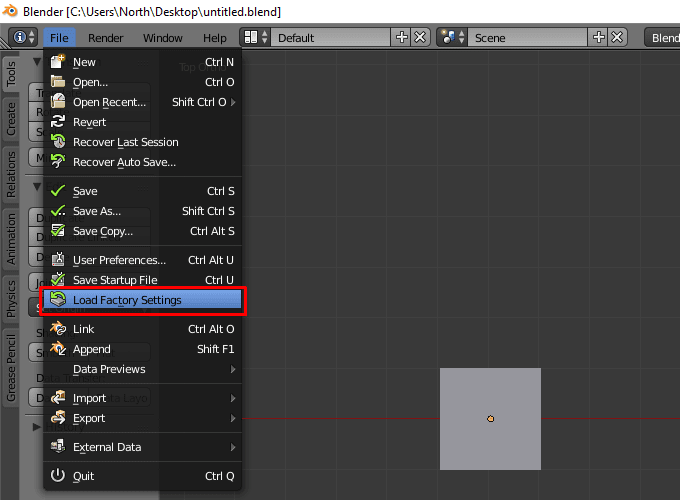Expand the History panel triangle
Screen dimensions: 680x500
[37, 427]
